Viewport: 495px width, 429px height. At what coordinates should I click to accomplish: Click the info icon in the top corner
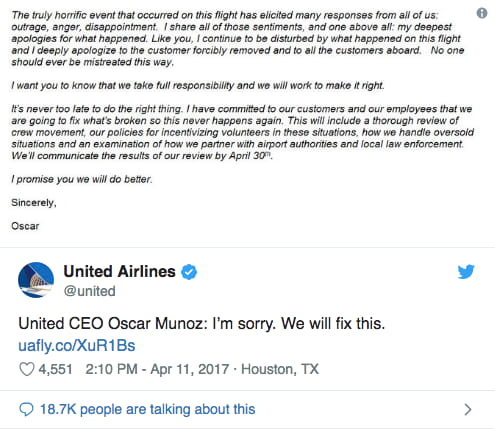click(x=482, y=13)
